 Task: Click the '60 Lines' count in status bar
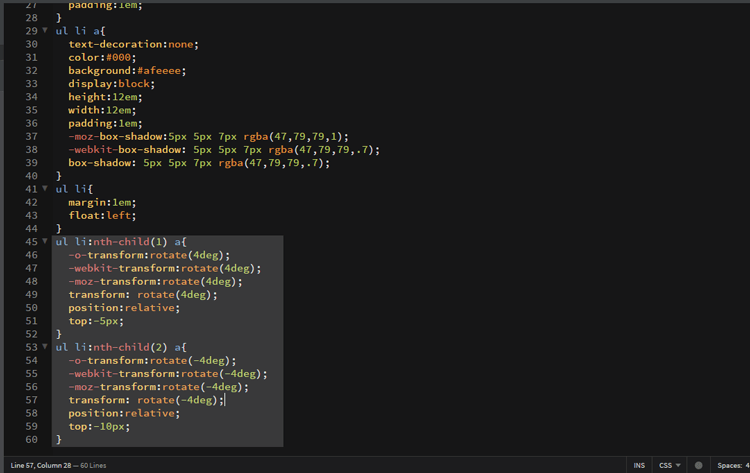point(93,465)
